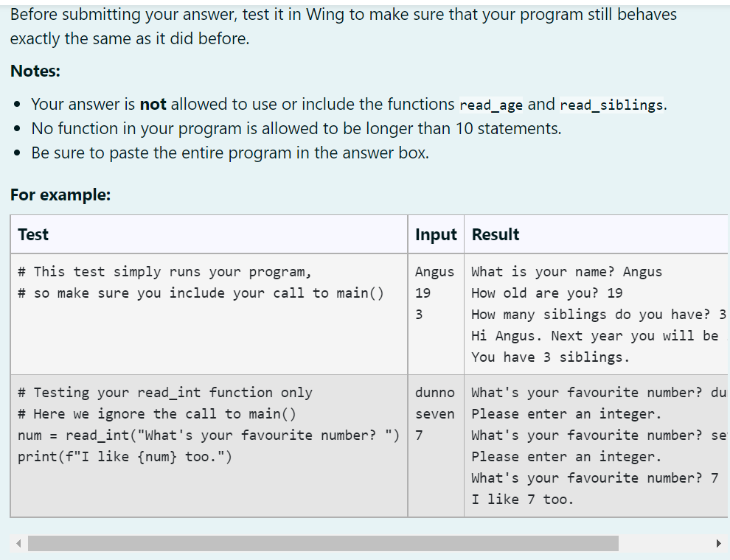Click the 'For example:' heading
Screen dimensions: 730x560
point(60,195)
